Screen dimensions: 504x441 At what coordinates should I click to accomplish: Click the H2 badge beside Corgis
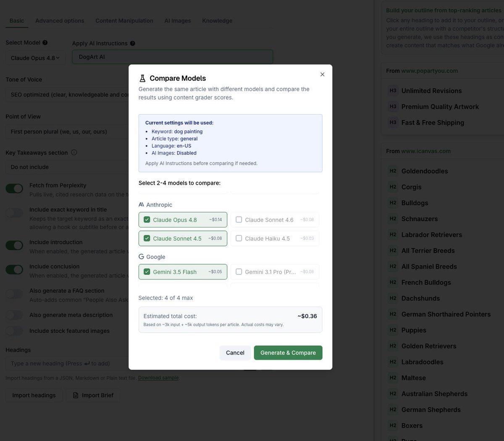point(393,187)
